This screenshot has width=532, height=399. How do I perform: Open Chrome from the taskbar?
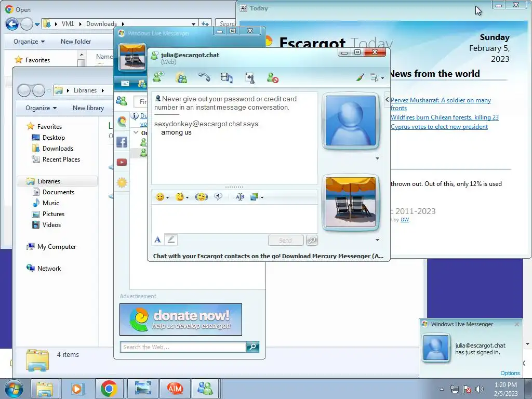click(x=109, y=389)
